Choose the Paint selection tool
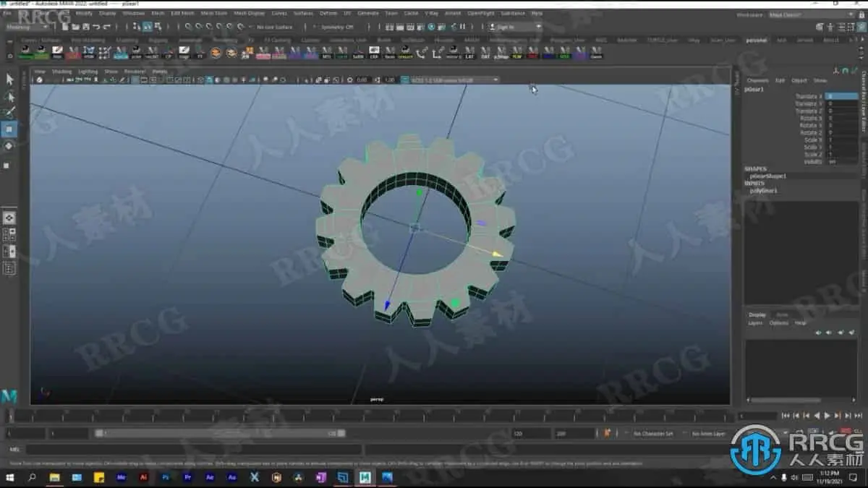This screenshot has height=488, width=868. (x=9, y=113)
